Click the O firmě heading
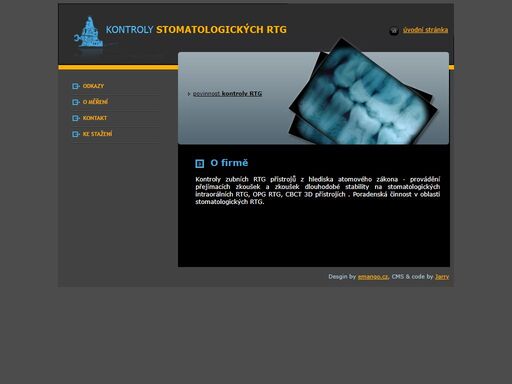Viewport: 512px width, 384px height. pos(229,163)
